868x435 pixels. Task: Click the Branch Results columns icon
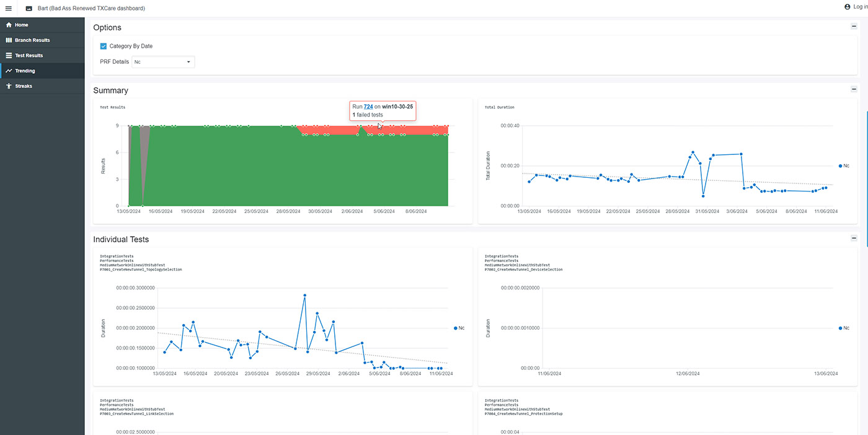click(9, 40)
